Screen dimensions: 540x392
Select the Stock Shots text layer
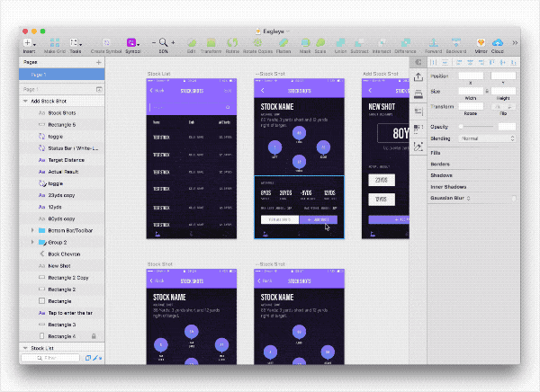click(61, 113)
